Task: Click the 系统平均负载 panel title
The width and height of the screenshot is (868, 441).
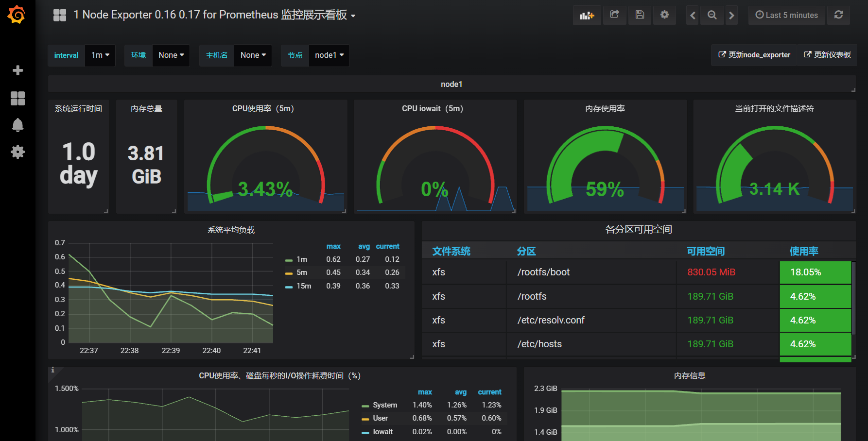Action: coord(231,230)
